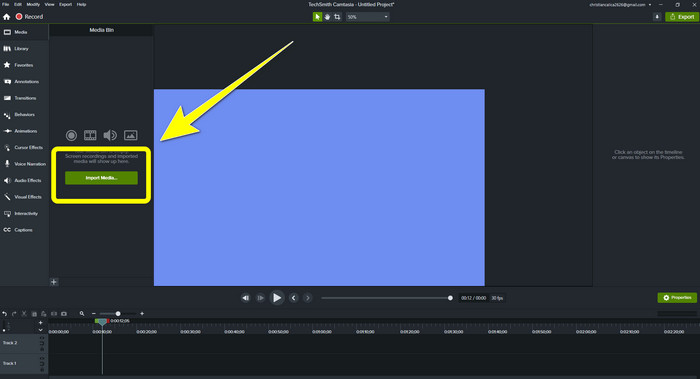Jump to previous clip with left chevron
The image size is (700, 379).
click(x=293, y=298)
